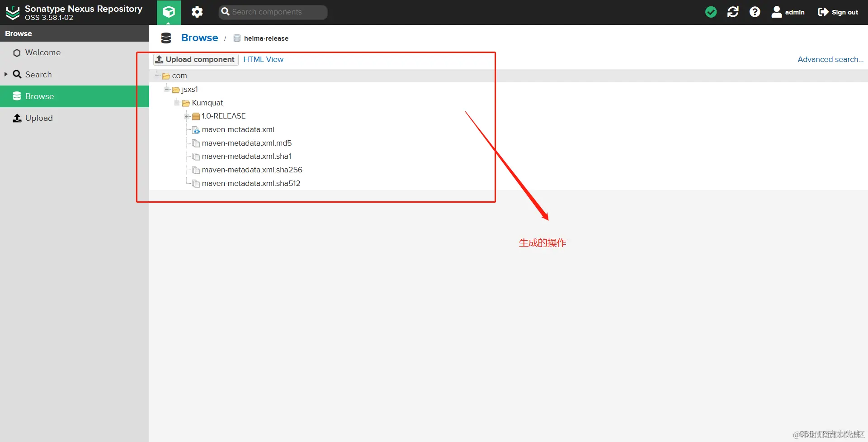
Task: Select maven-metadata.xml.sha1 in the tree
Action: tap(247, 156)
